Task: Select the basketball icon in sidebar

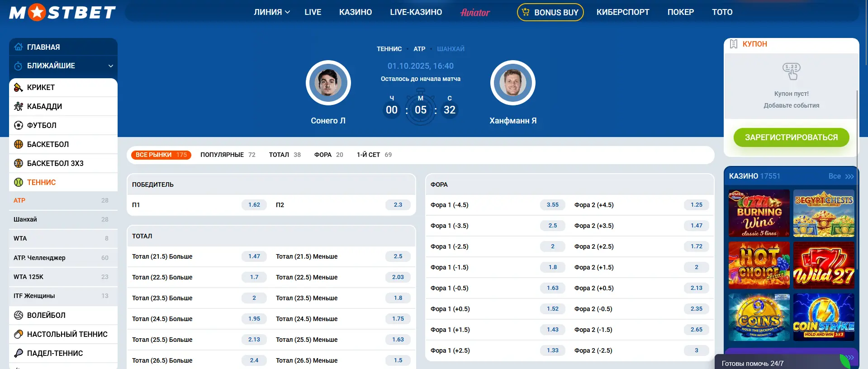Action: (x=19, y=144)
